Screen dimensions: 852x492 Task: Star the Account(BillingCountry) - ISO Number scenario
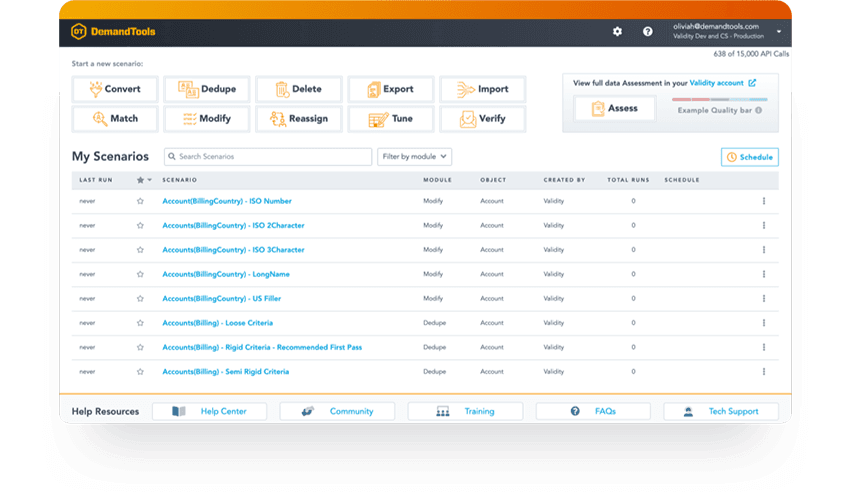tap(140, 201)
